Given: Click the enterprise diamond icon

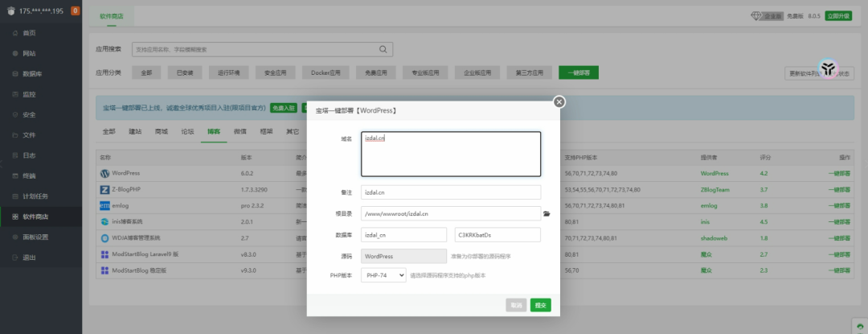Looking at the screenshot, I should (x=756, y=16).
